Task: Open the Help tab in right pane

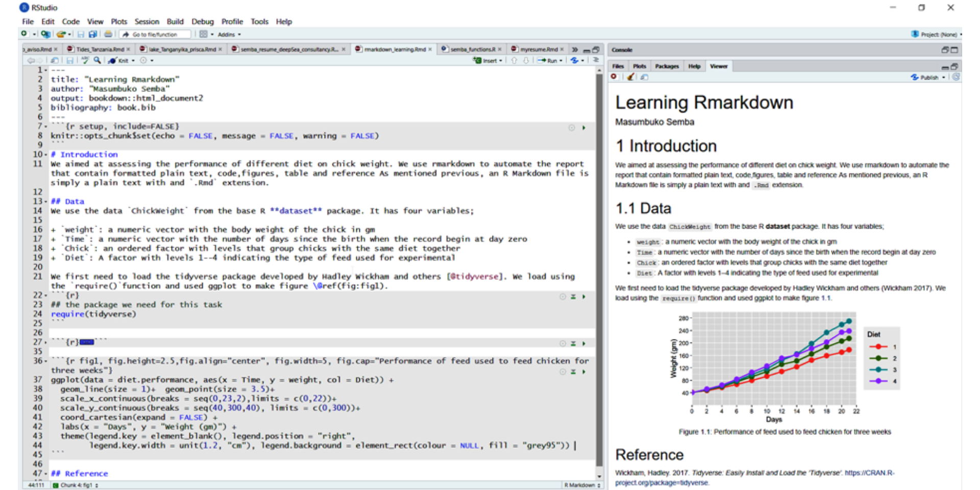Action: 694,66
